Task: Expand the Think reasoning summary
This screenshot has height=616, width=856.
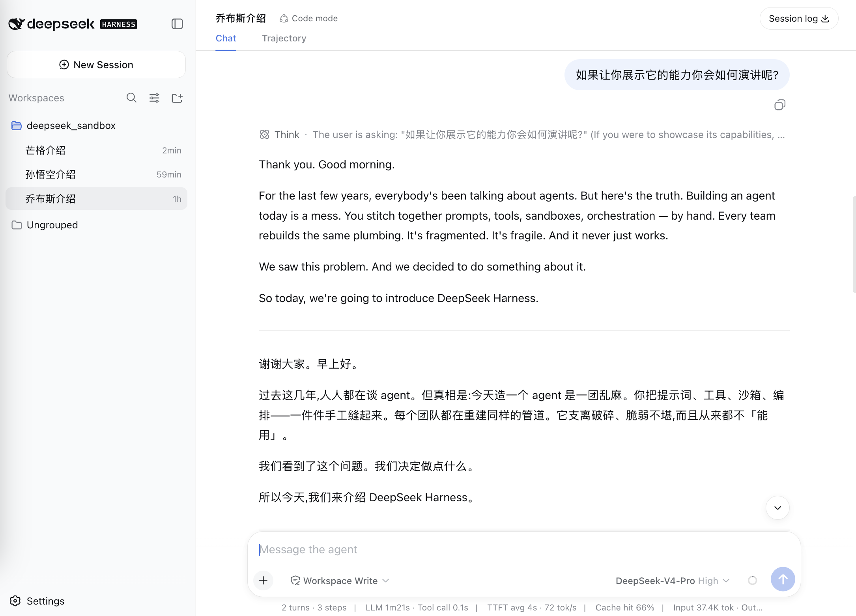Action: [x=522, y=134]
